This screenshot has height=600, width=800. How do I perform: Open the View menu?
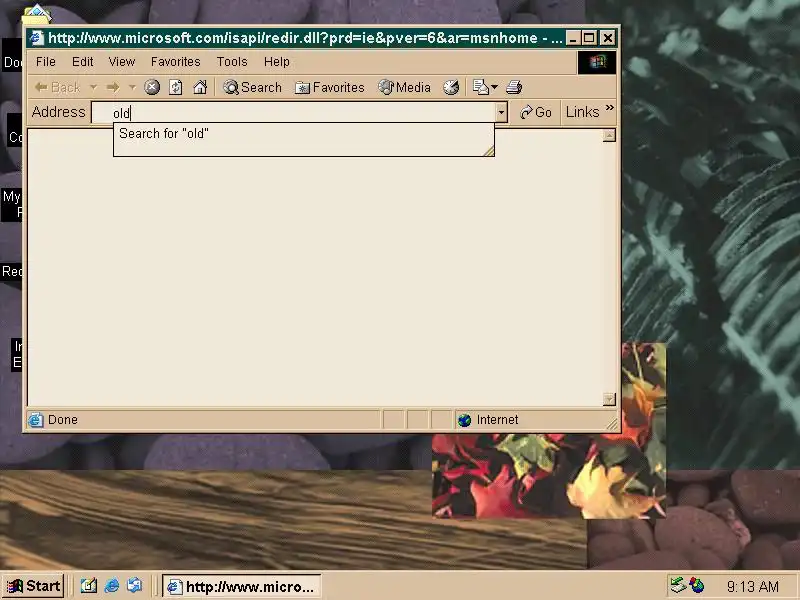(121, 62)
